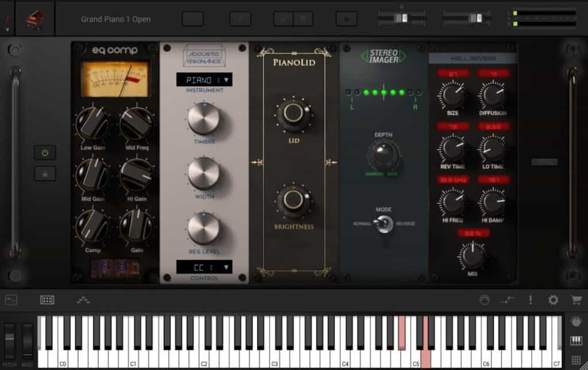Viewport: 588px width, 370px height.
Task: Click the reverb Diffusion knob
Action: coord(493,95)
